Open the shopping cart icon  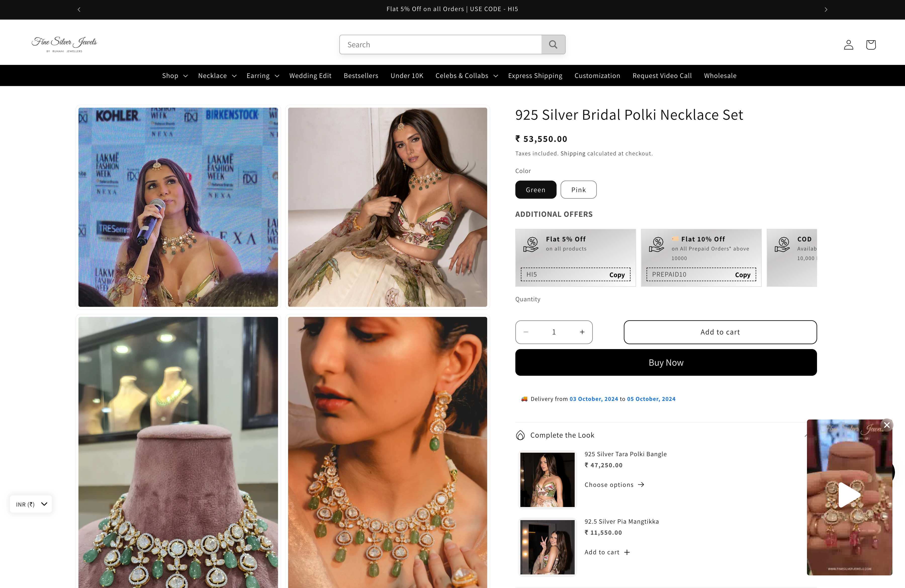870,44
